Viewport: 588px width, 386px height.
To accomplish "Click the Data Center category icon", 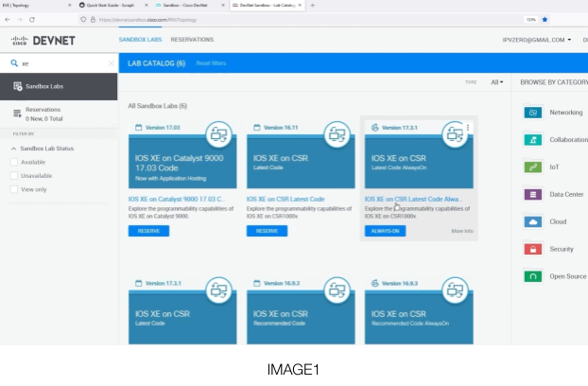I will [532, 194].
